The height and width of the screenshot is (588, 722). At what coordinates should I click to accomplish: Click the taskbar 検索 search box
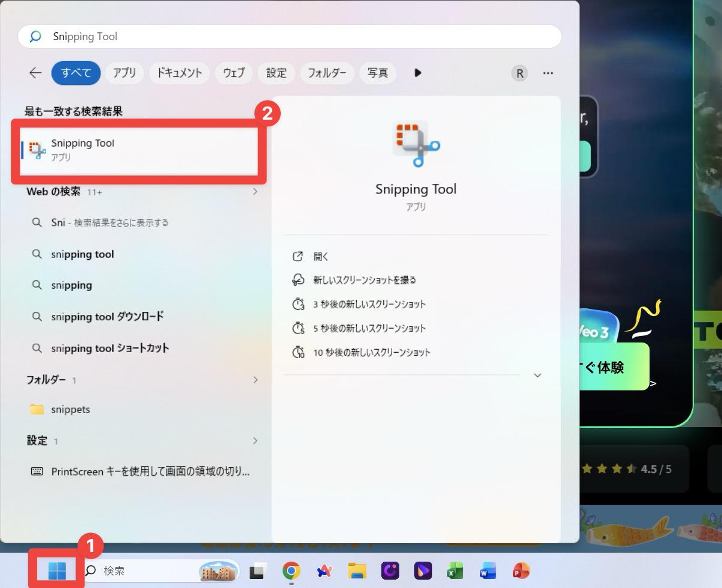point(160,571)
